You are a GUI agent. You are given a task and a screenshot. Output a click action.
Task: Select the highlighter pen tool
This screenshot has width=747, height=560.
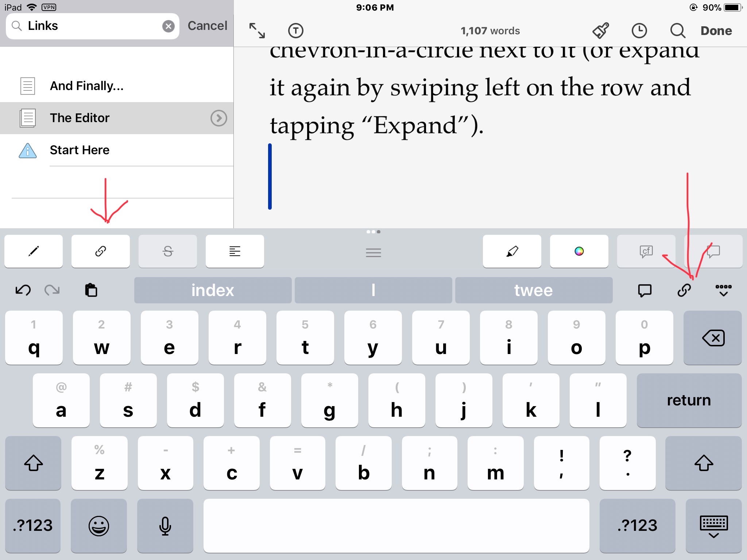(512, 251)
